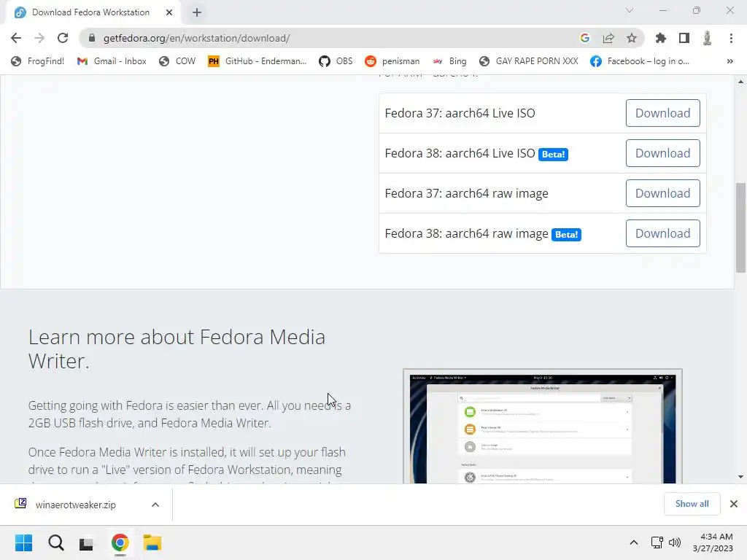Open File Explorer from the taskbar
747x560 pixels.
pos(152,542)
